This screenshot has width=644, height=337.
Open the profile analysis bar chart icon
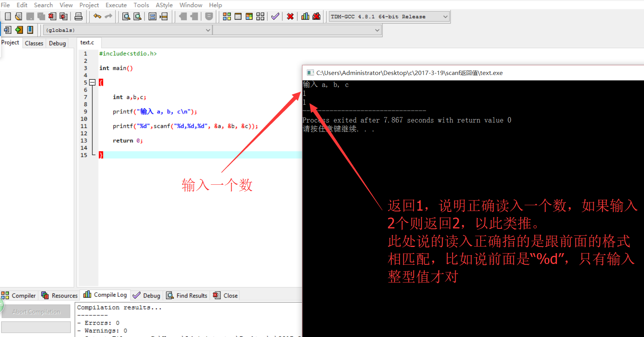pyautogui.click(x=305, y=16)
